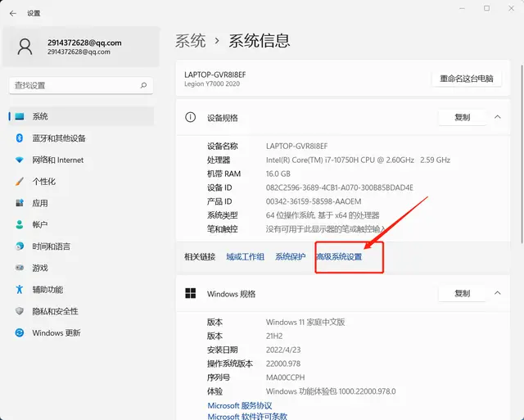Open the 系统保护 link
The image size is (524, 420).
click(x=290, y=256)
